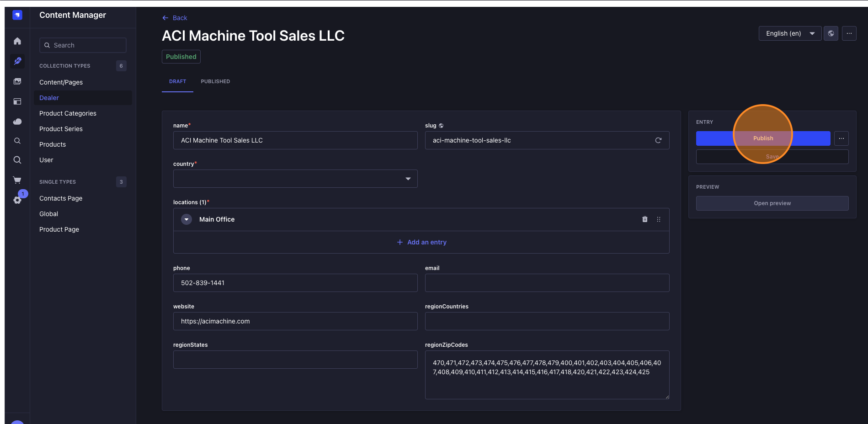The width and height of the screenshot is (868, 424).
Task: Click Add an entry under locations
Action: point(421,242)
